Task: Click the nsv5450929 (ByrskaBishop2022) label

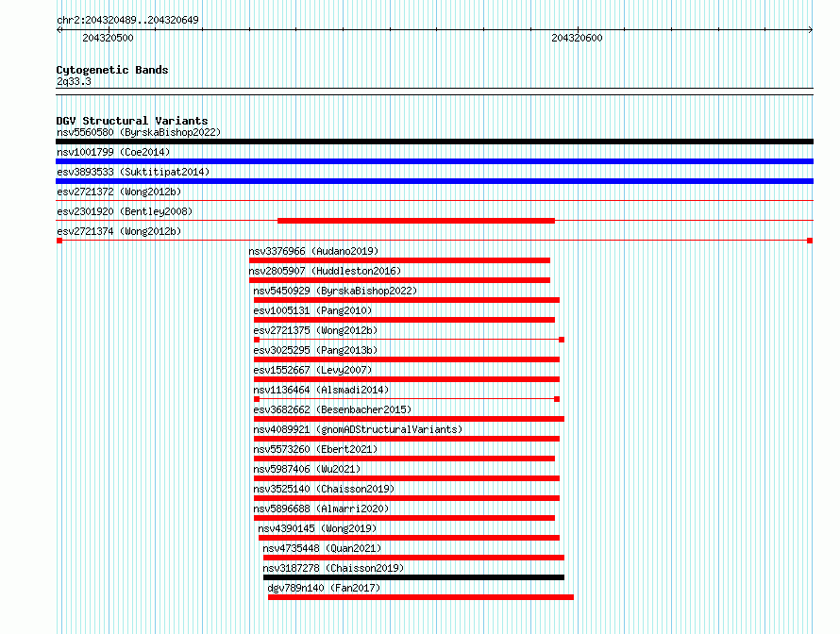Action: tap(335, 291)
